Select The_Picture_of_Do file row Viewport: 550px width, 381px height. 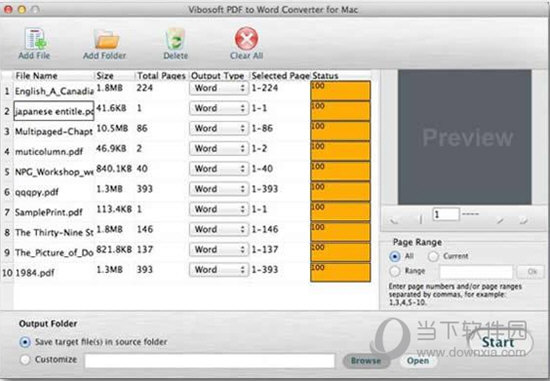pyautogui.click(x=54, y=253)
